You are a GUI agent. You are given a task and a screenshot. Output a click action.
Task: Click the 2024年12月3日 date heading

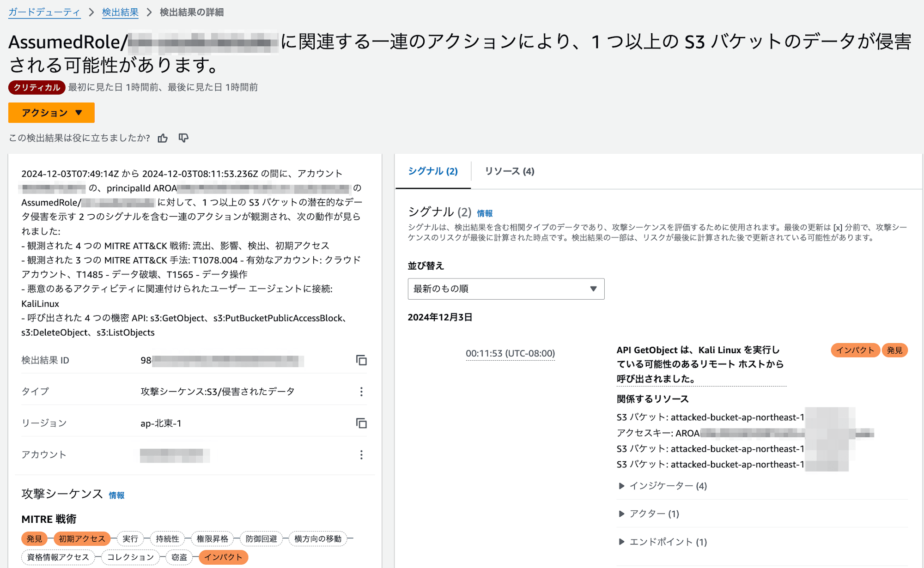(440, 317)
